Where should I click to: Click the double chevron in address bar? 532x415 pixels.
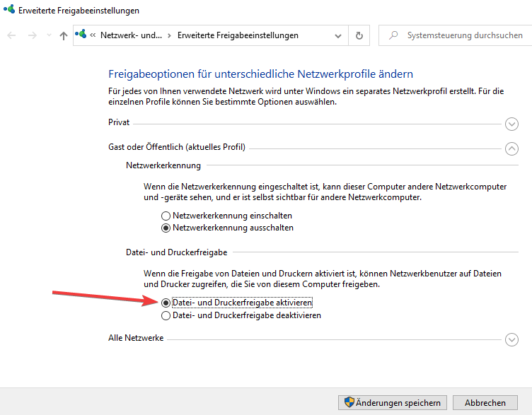pos(93,35)
